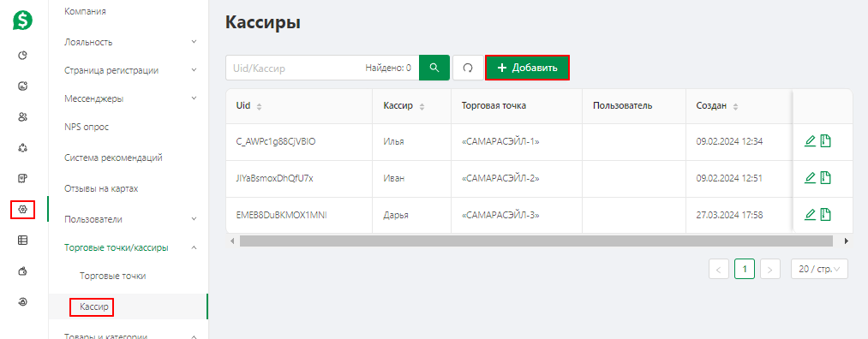This screenshot has width=868, height=339.
Task: Click cashier name Илья
Action: pyautogui.click(x=393, y=141)
